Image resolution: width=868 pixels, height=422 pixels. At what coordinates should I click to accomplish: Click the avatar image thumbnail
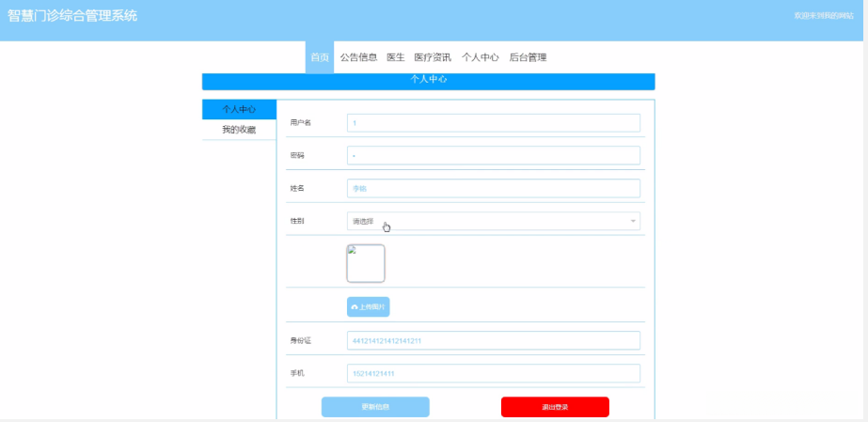coord(366,264)
